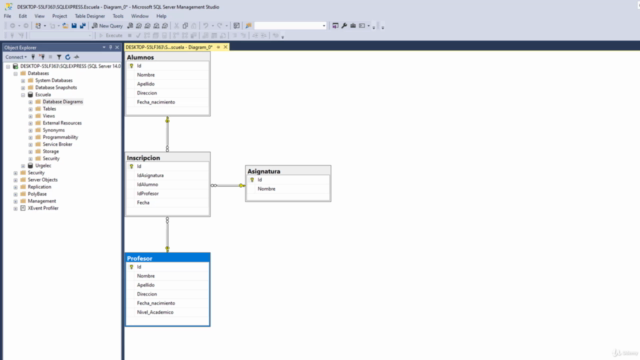The width and height of the screenshot is (640, 360).
Task: Open the Edit menu
Action: [x=22, y=16]
